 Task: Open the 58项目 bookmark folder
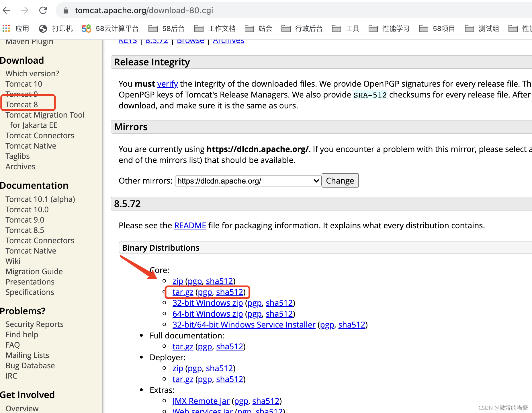(437, 28)
